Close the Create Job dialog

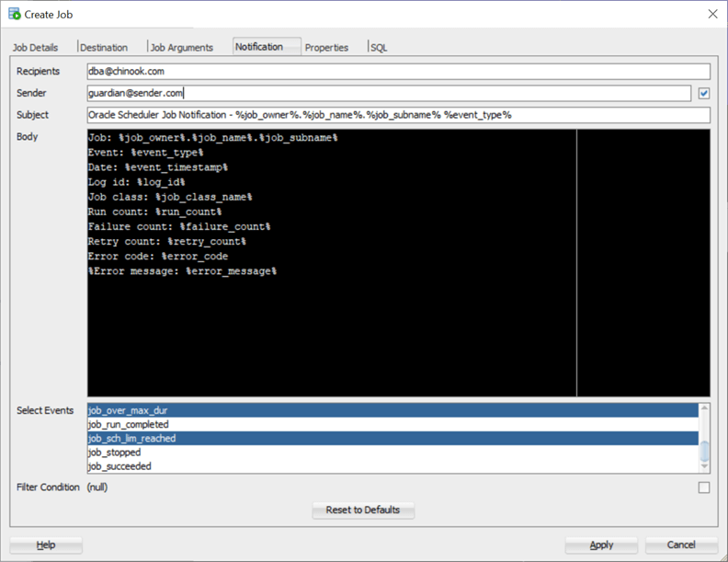coord(712,14)
